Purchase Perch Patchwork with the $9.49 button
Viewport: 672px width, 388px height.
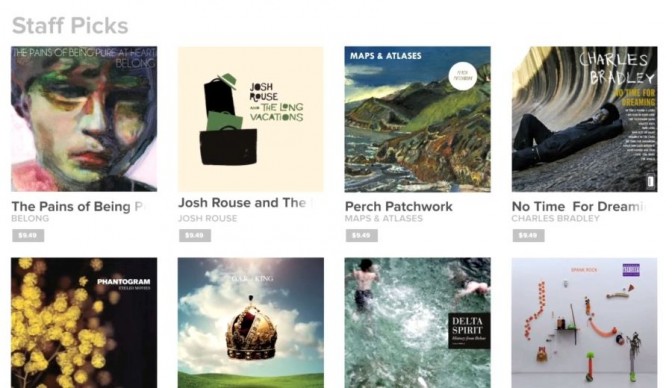[x=361, y=235]
